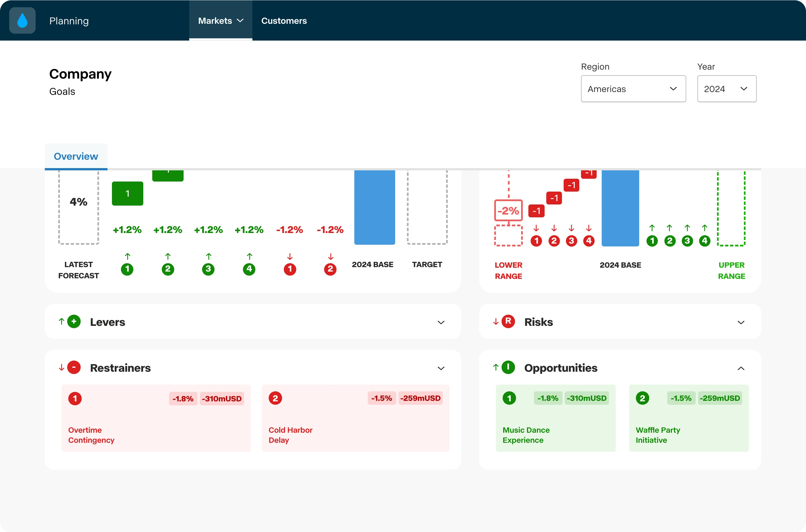
Task: Collapse the Opportunities section chevron
Action: click(x=741, y=368)
